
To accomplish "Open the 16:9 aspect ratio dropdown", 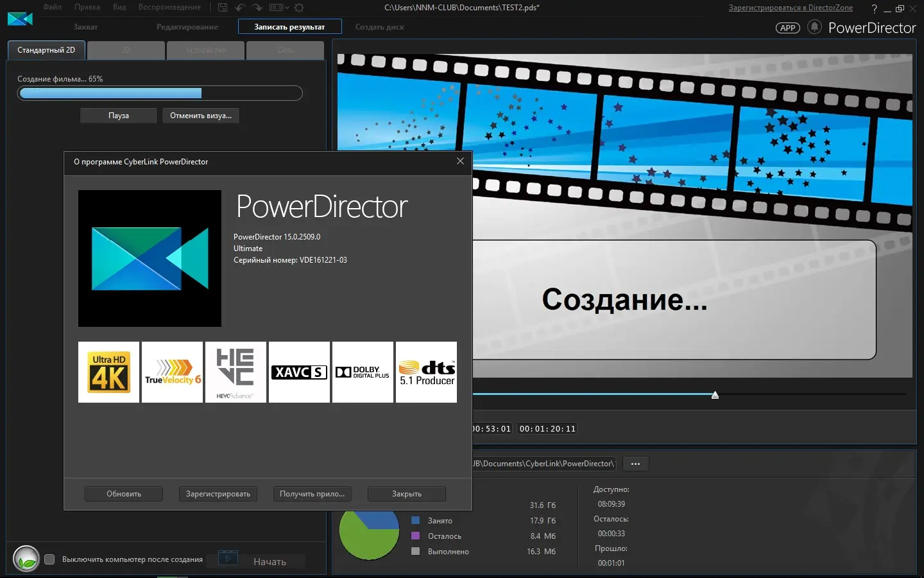I will (x=279, y=8).
